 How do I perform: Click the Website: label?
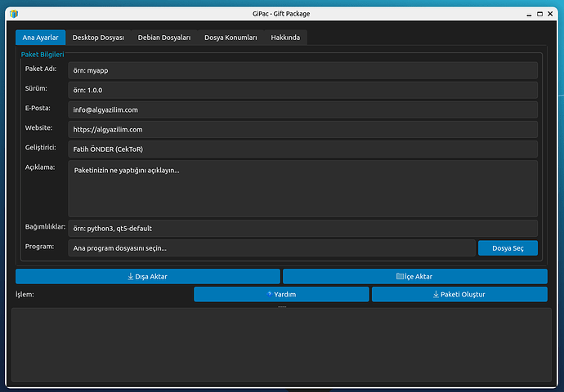[x=38, y=128]
